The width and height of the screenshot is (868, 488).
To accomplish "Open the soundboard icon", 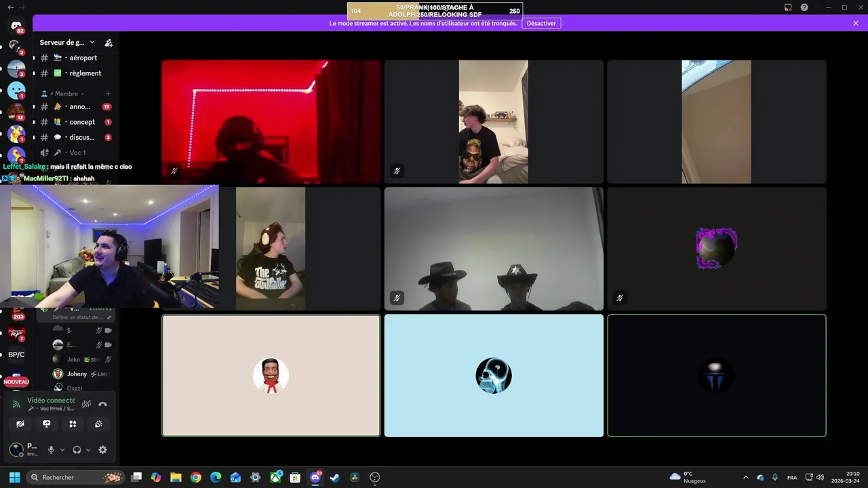I will [x=98, y=424].
